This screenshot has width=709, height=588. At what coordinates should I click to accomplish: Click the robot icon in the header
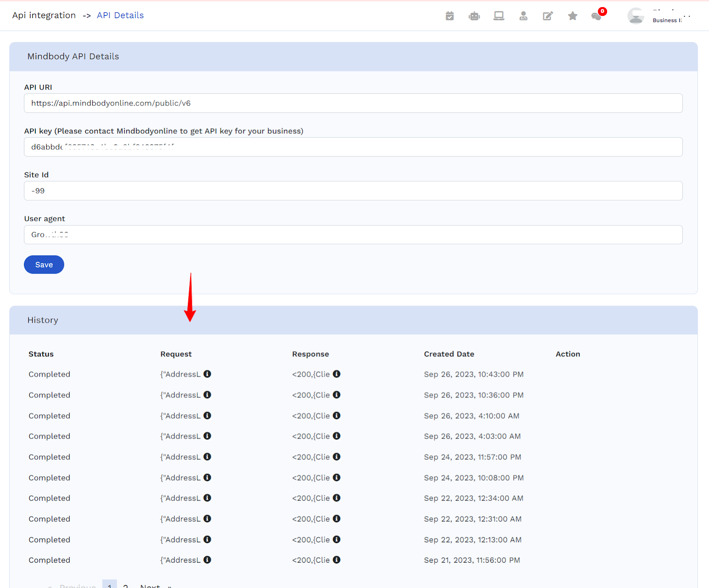[474, 16]
